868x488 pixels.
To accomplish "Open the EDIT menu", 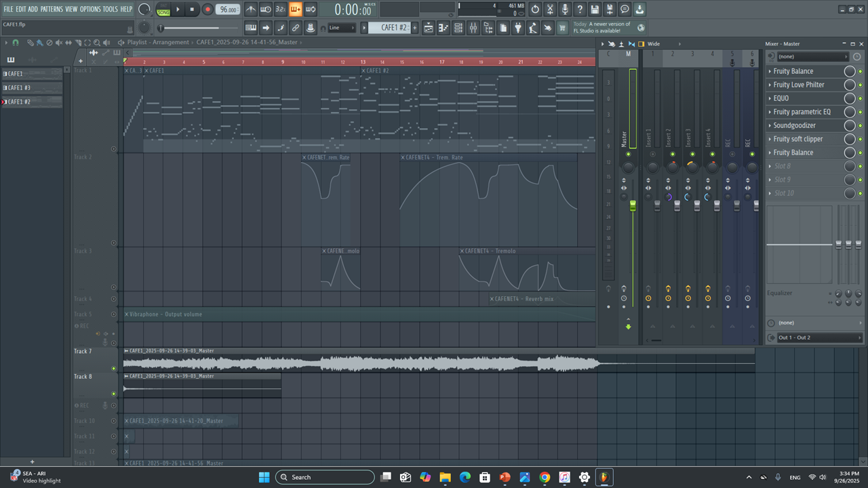I will (x=21, y=9).
